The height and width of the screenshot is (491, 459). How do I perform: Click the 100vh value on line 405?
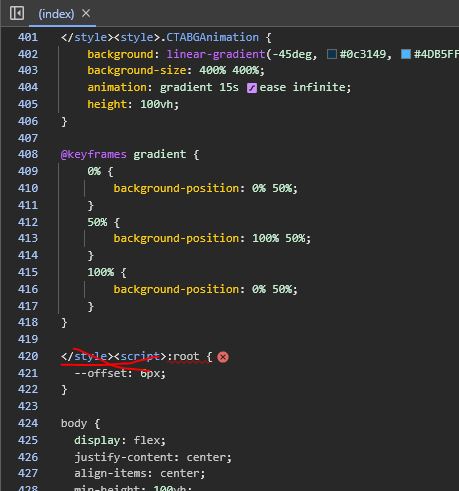click(156, 104)
